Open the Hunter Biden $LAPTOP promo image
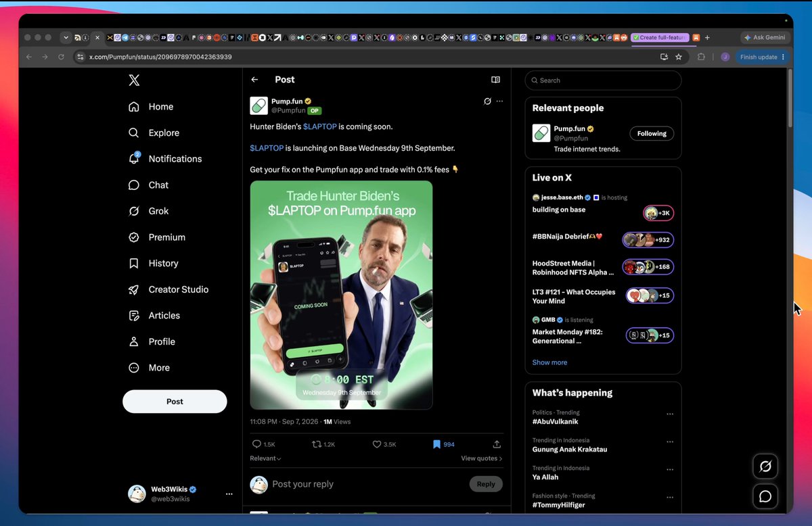The width and height of the screenshot is (812, 526). tap(341, 295)
